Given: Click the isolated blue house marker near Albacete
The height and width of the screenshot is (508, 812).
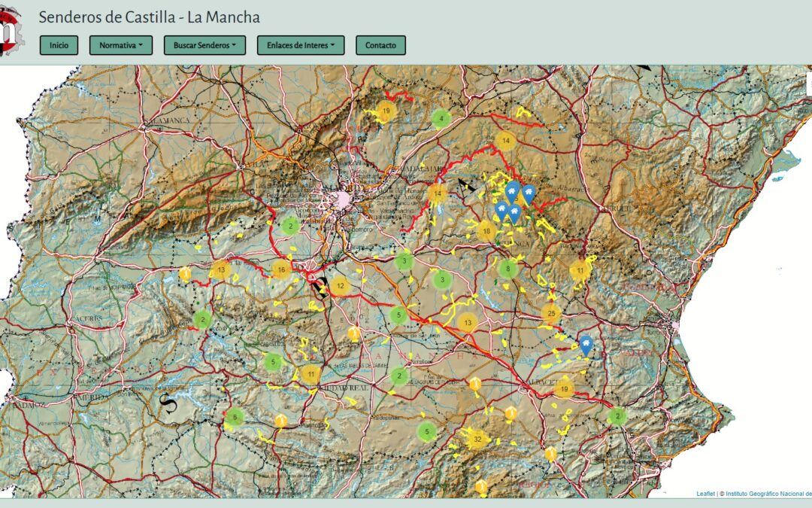Looking at the screenshot, I should [x=586, y=345].
